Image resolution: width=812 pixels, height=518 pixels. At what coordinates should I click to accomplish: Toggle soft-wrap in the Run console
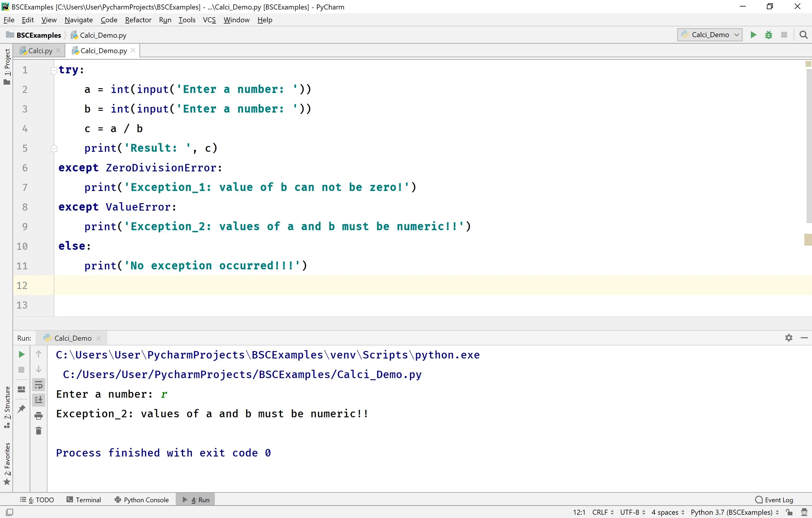(39, 385)
